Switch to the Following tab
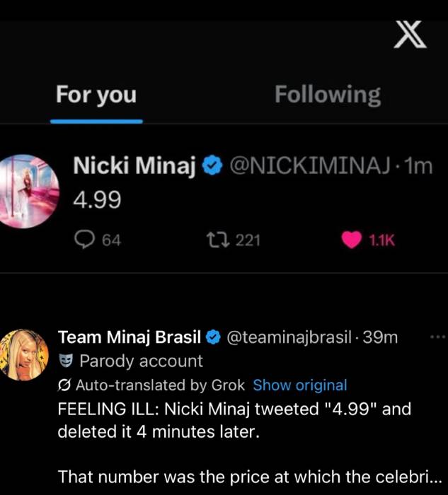The width and height of the screenshot is (448, 495). click(x=327, y=95)
